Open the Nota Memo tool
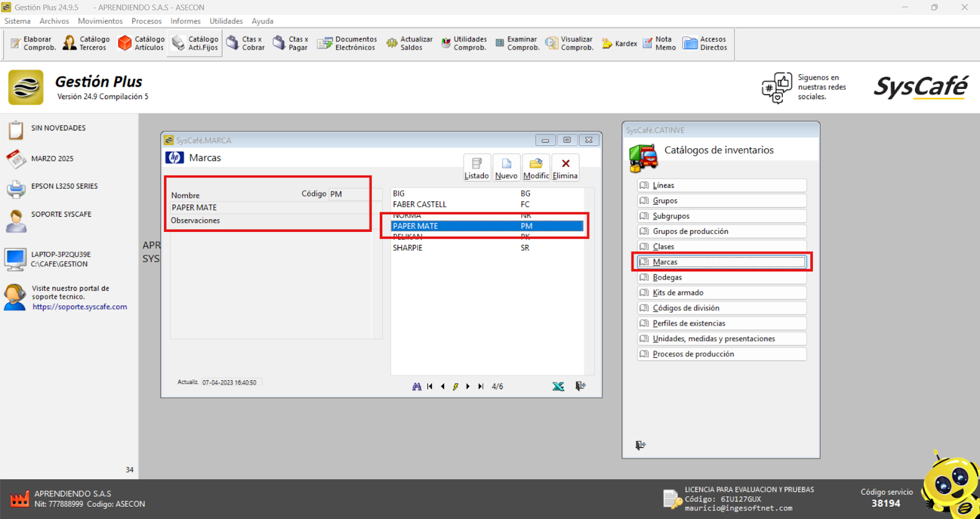980x519 pixels. tap(659, 43)
